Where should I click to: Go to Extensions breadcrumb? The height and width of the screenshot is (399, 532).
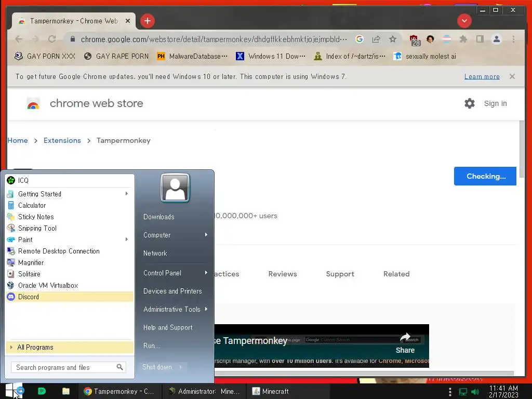point(62,140)
